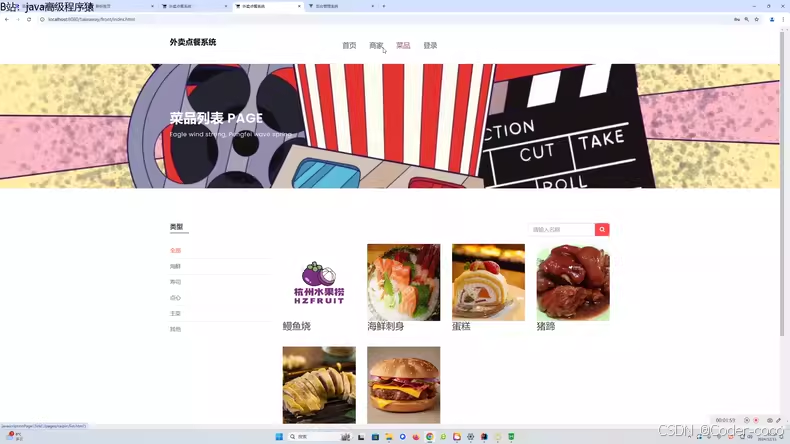790x444 pixels.
Task: Open 商家 in the navigation bar
Action: [x=376, y=45]
